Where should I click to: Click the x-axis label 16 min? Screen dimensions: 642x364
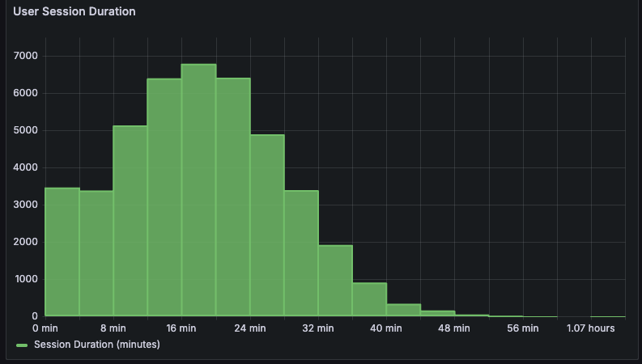181,328
